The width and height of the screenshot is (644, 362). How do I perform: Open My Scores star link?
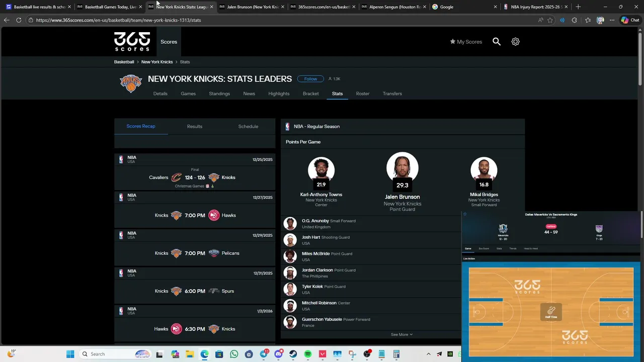click(466, 42)
